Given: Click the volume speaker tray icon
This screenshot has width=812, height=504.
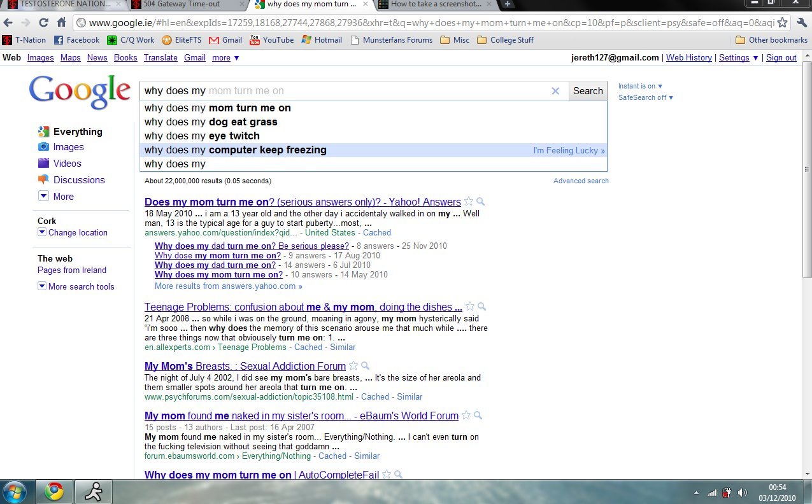Looking at the screenshot, I should click(x=742, y=493).
